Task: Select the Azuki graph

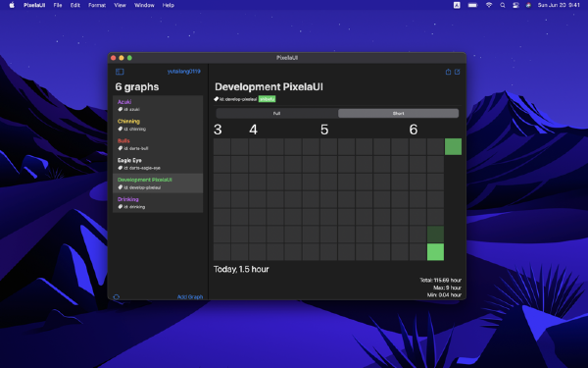Action: pyautogui.click(x=158, y=105)
